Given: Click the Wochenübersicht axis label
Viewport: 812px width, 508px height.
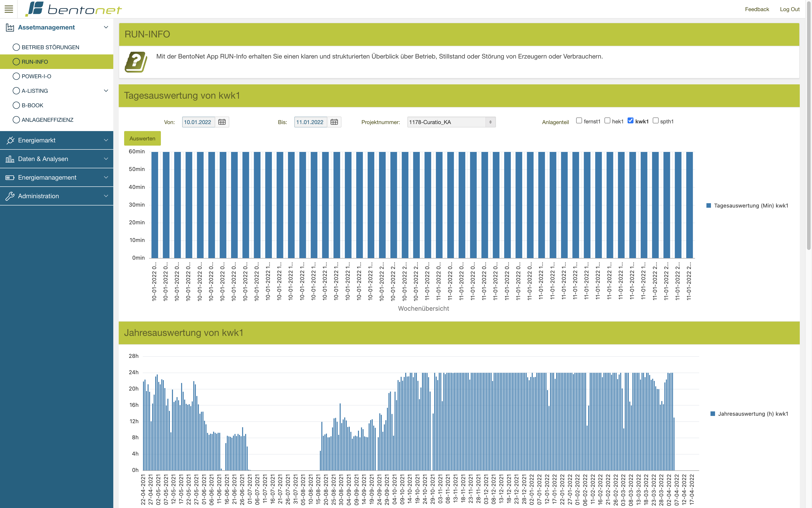Looking at the screenshot, I should (x=423, y=308).
